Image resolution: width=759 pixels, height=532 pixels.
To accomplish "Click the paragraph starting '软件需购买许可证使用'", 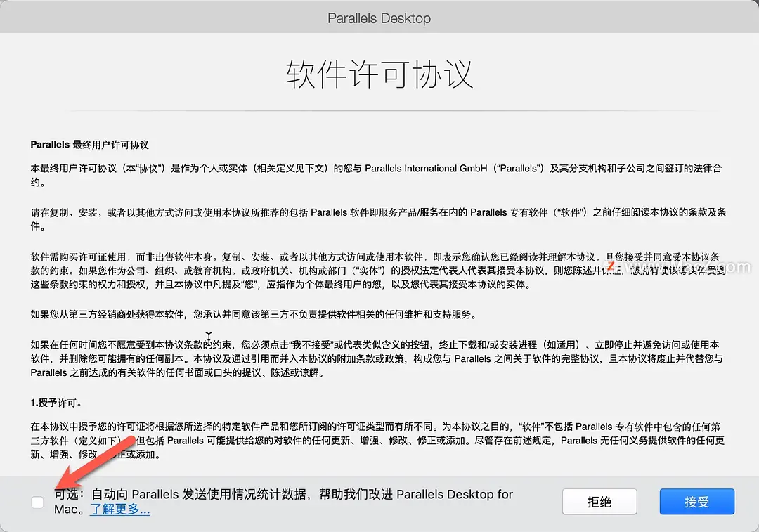I will (x=379, y=271).
